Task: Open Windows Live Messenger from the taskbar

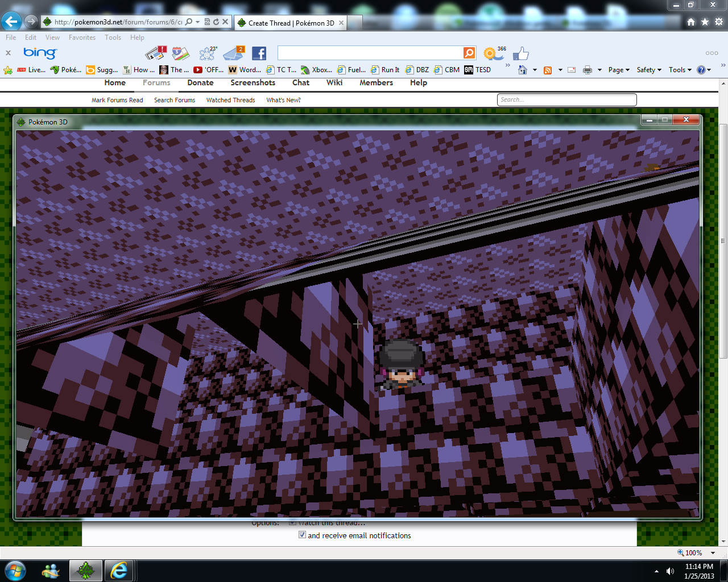Action: coord(51,571)
